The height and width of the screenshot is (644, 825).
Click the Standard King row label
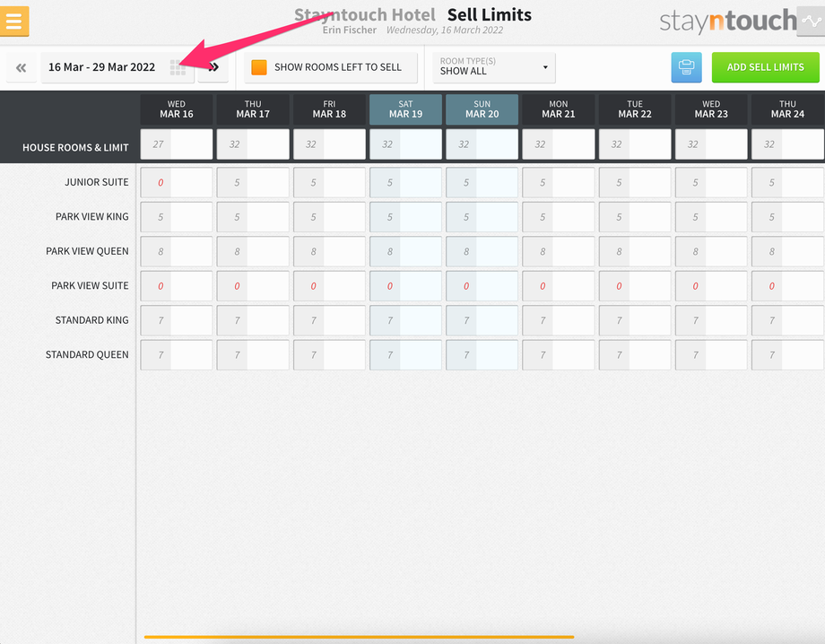92,320
